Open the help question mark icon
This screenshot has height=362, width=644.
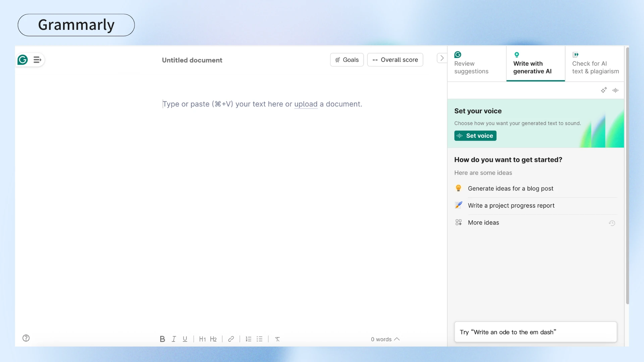tap(26, 338)
